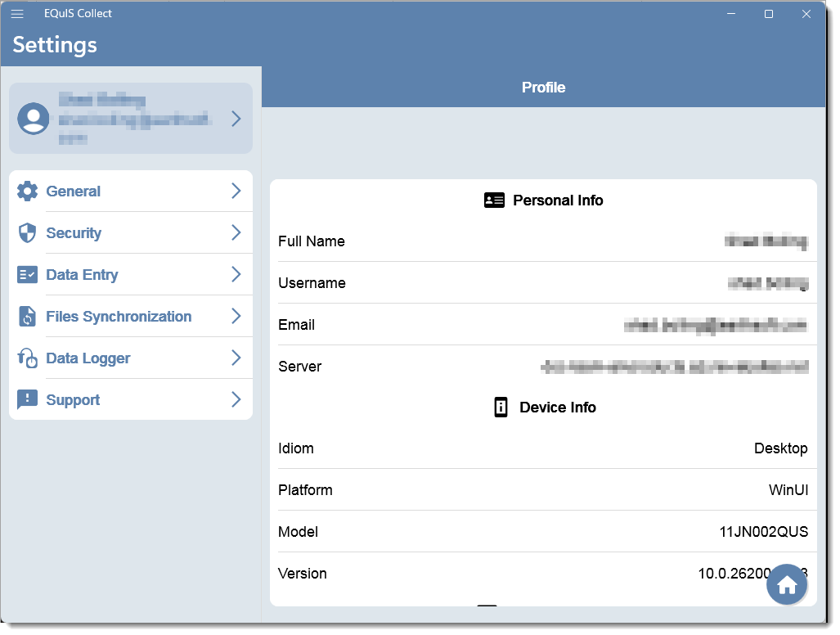Image resolution: width=840 pixels, height=635 pixels.
Task: Maximize the EQuIS Collect window
Action: coord(768,14)
